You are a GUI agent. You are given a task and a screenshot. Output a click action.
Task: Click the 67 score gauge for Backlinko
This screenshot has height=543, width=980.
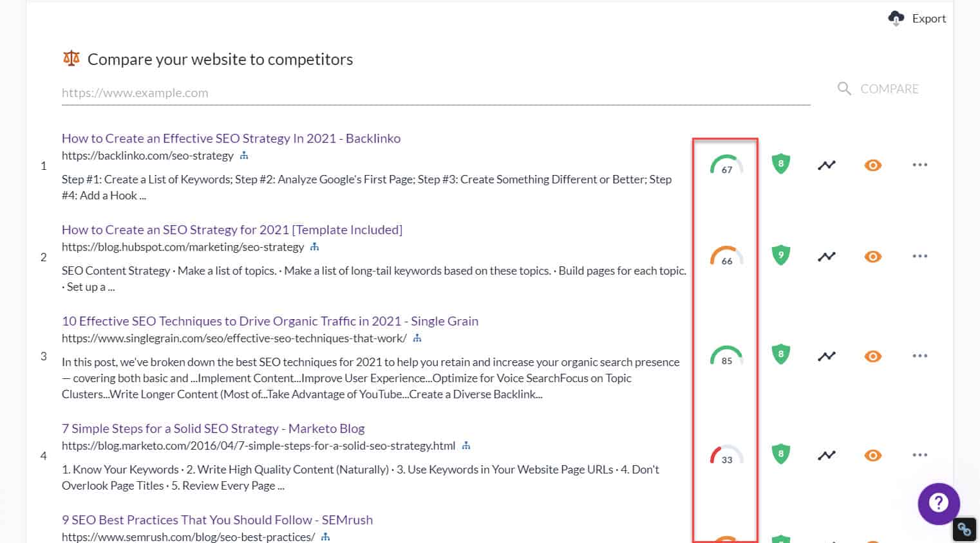tap(726, 166)
